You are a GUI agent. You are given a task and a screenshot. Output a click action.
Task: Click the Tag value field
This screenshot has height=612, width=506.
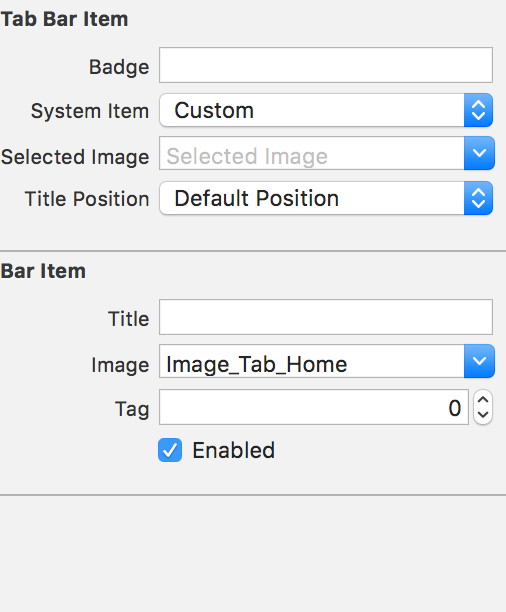(314, 407)
